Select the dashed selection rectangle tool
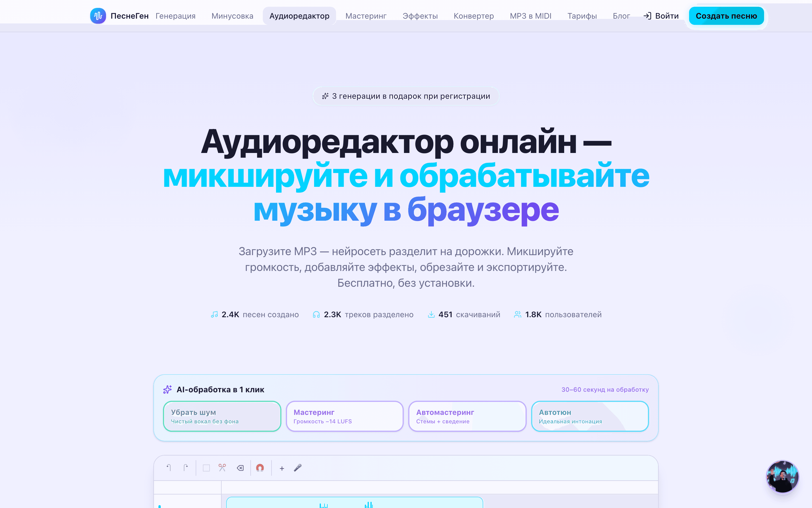Image resolution: width=812 pixels, height=508 pixels. pyautogui.click(x=206, y=468)
